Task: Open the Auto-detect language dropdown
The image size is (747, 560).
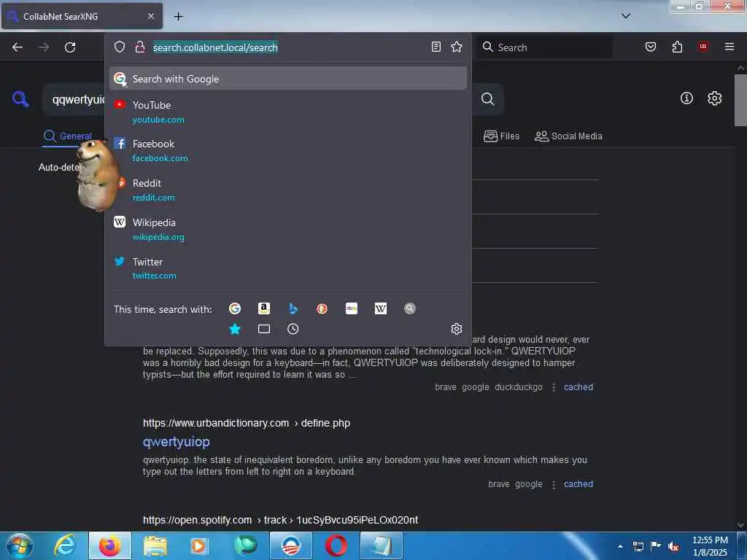Action: coord(58,167)
